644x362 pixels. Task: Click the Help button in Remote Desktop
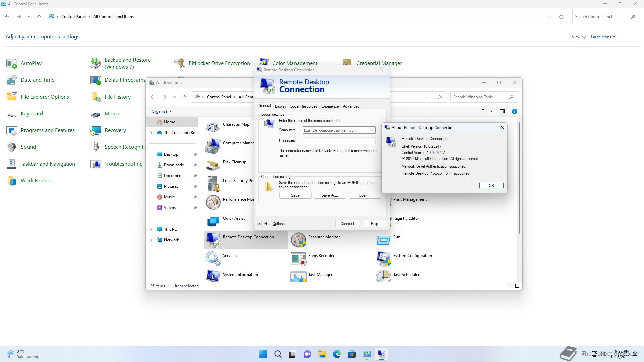[374, 224]
